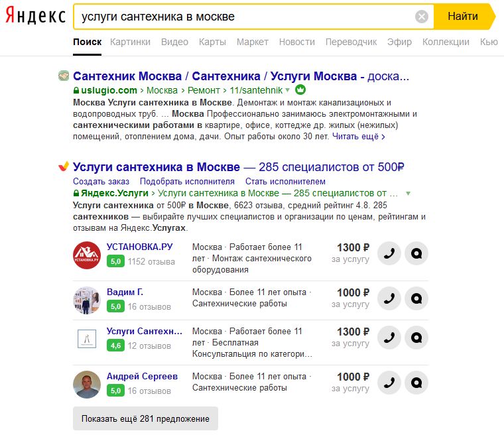
Task: Open chat with Андрей Сергеев
Action: click(416, 383)
